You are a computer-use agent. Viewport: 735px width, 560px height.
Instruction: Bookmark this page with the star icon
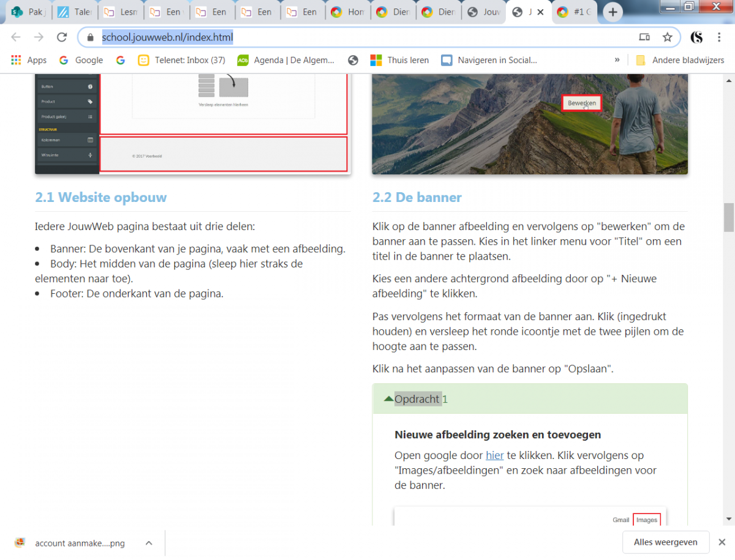tap(667, 37)
